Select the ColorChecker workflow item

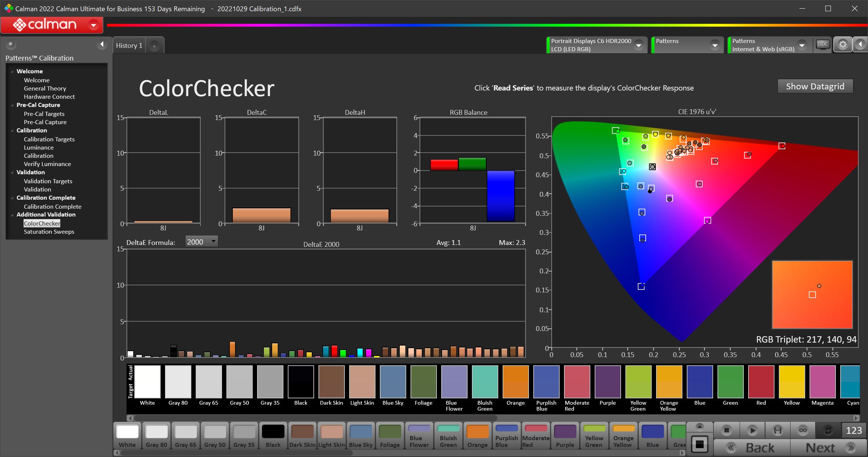click(x=42, y=224)
